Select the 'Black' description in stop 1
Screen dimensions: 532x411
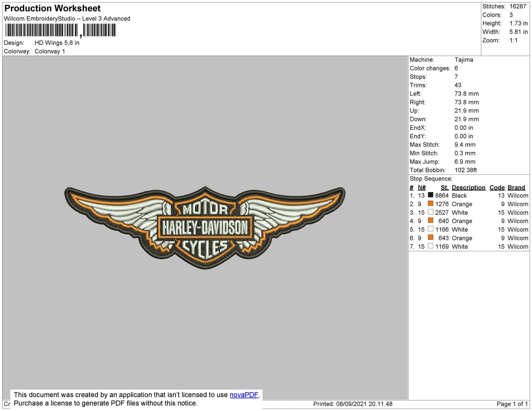[x=459, y=196]
